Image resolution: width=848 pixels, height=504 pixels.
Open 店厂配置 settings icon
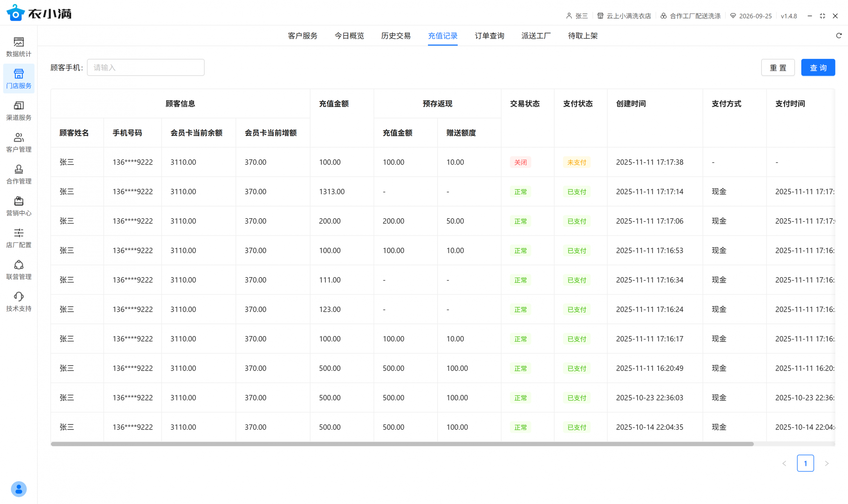19,233
